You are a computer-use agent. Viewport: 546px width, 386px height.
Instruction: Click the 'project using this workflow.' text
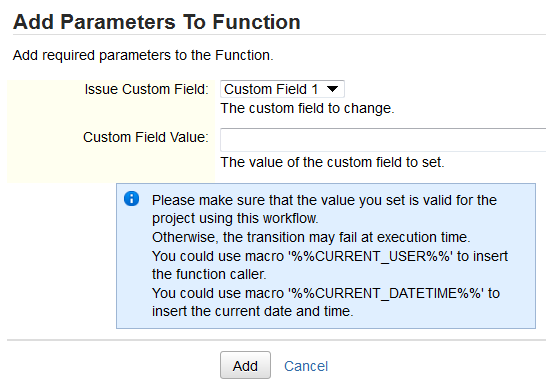coord(235,219)
